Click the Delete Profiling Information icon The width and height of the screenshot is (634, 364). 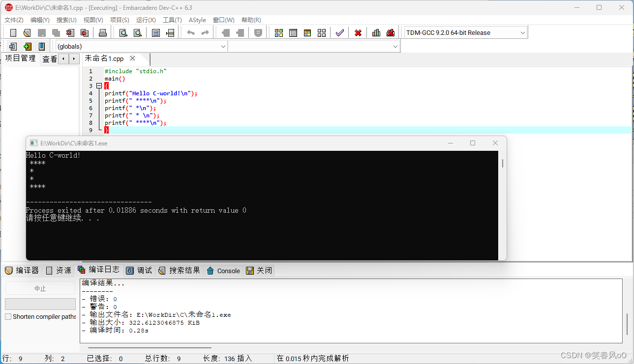click(391, 33)
